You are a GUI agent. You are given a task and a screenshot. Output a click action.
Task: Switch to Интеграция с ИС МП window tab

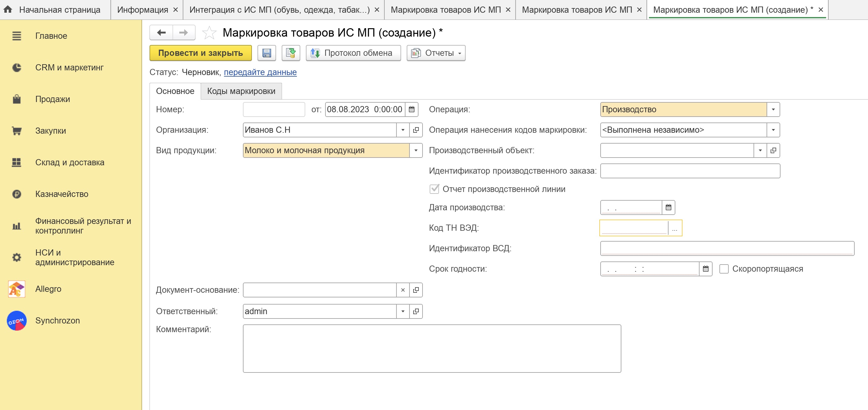(x=279, y=10)
